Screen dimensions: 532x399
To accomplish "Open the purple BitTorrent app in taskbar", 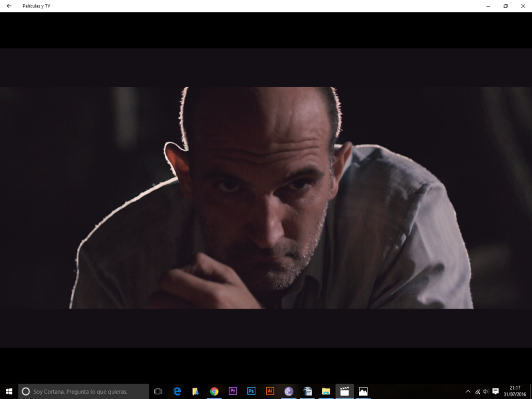I will coord(289,391).
